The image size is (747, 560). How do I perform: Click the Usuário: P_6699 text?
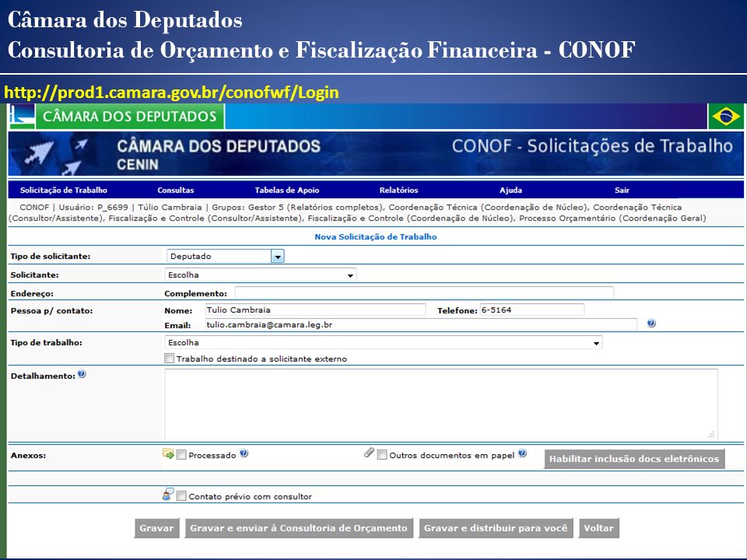(x=93, y=207)
